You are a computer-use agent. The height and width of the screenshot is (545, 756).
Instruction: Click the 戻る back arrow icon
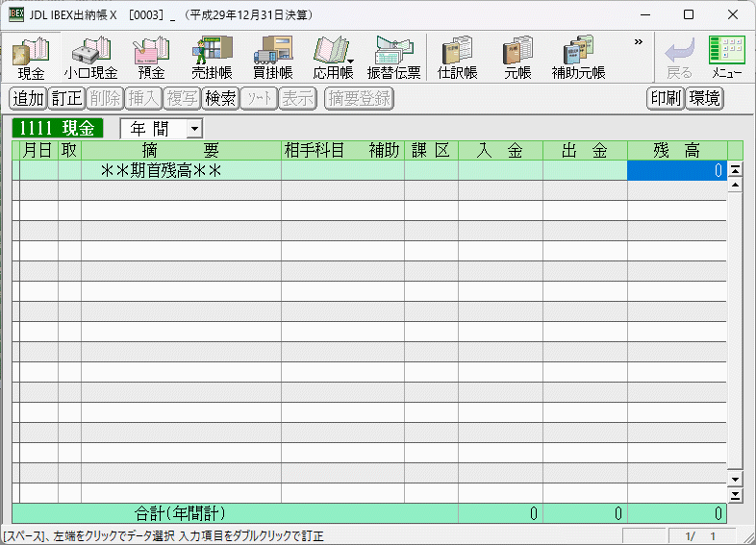point(680,58)
